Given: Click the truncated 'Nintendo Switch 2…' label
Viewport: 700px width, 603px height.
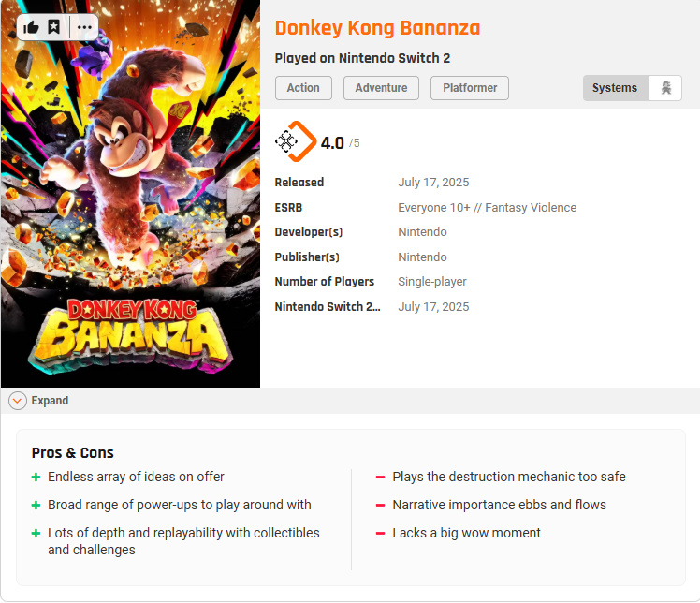Looking at the screenshot, I should 328,307.
